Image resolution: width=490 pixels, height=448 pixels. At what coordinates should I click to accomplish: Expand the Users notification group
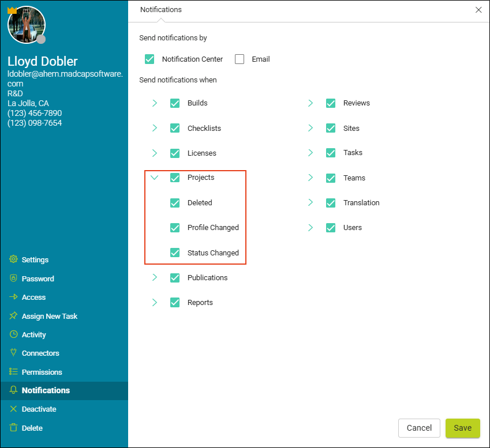(311, 228)
